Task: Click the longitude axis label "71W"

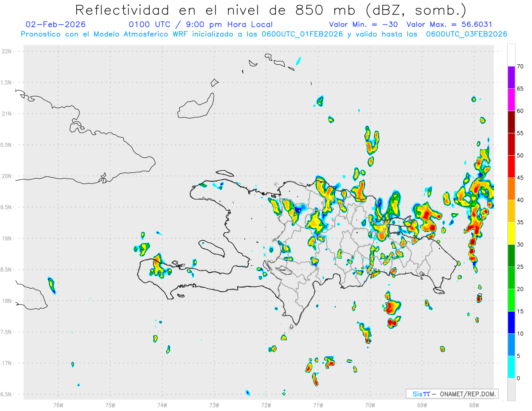Action: 318,404
